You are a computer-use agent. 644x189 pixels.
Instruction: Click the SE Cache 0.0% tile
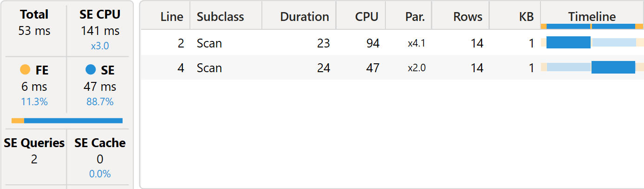(100, 158)
